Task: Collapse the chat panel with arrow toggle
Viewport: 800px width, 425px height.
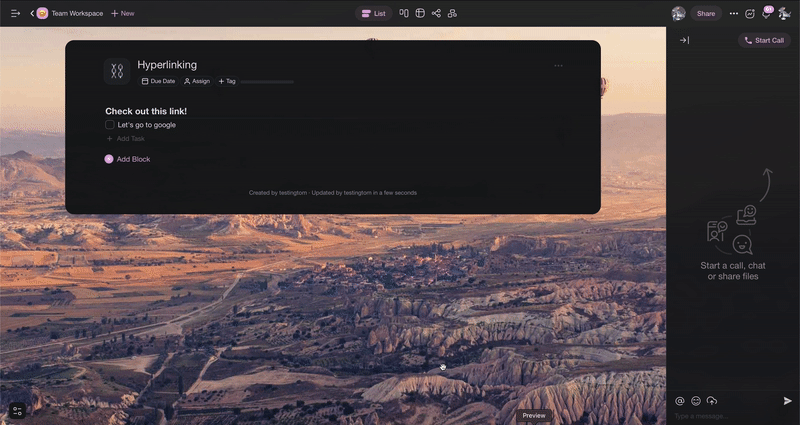Action: click(x=684, y=40)
